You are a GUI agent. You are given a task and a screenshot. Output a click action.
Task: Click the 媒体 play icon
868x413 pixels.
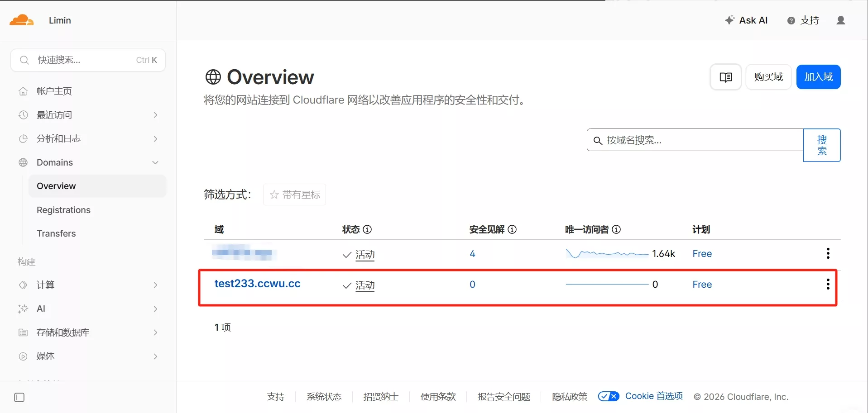pos(23,356)
